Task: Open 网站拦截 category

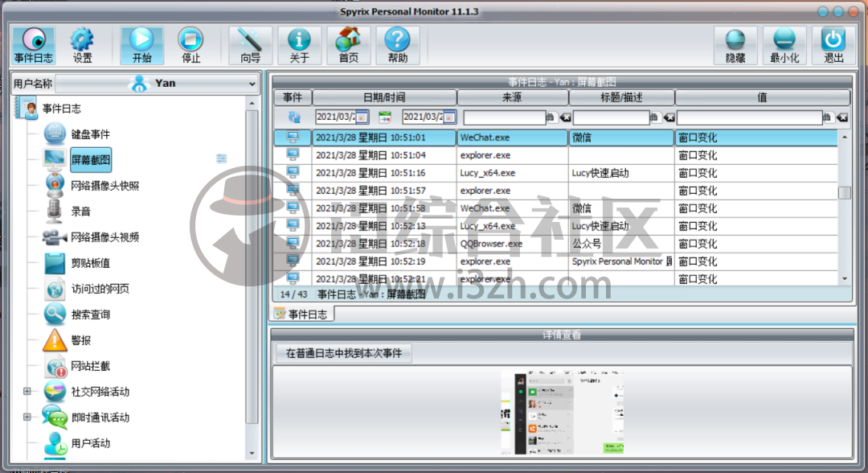Action: tap(90, 366)
